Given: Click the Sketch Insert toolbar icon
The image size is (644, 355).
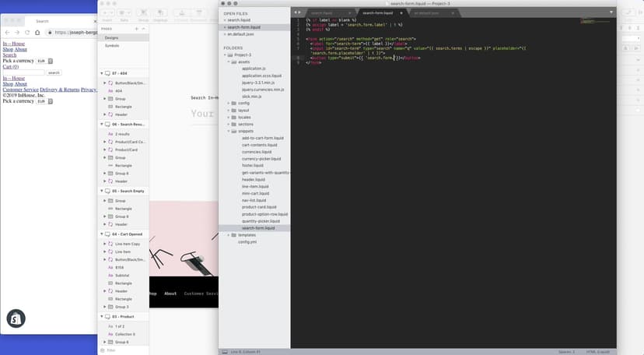Looking at the screenshot, I should coord(107,13).
